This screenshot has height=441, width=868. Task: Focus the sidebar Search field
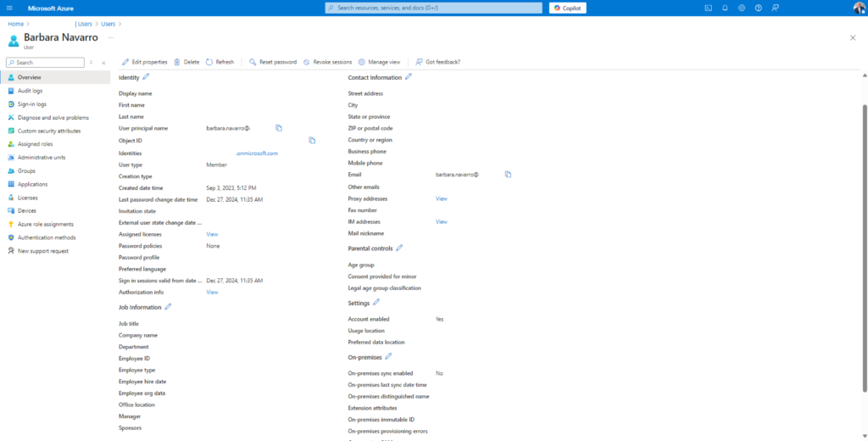click(46, 63)
